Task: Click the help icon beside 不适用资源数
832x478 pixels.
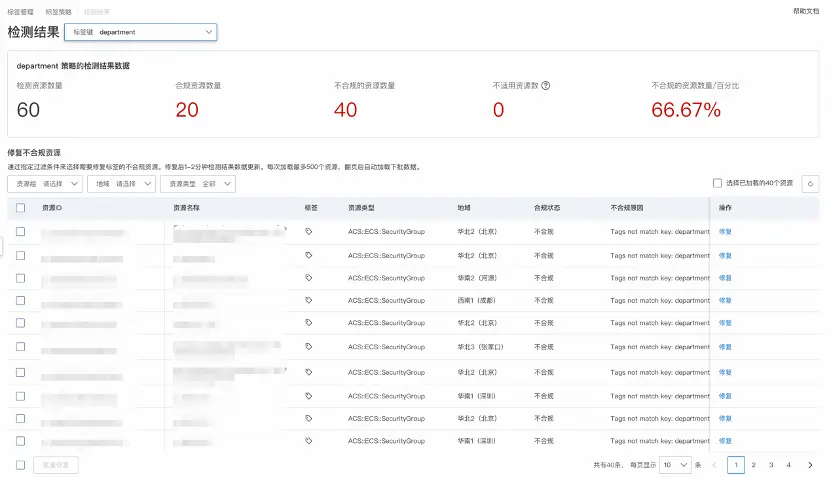Action: [x=546, y=86]
